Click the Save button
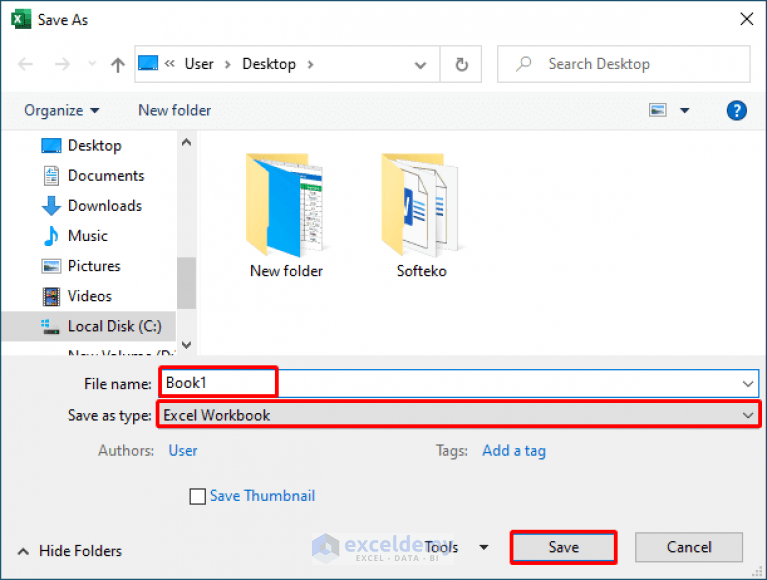This screenshot has width=767, height=580. [x=564, y=547]
